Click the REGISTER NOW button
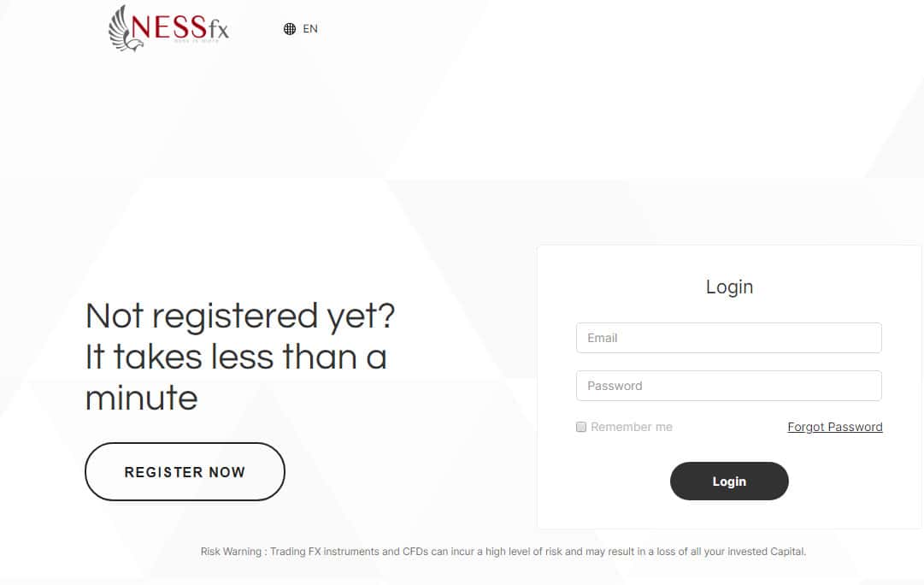924x585 pixels. [x=185, y=472]
